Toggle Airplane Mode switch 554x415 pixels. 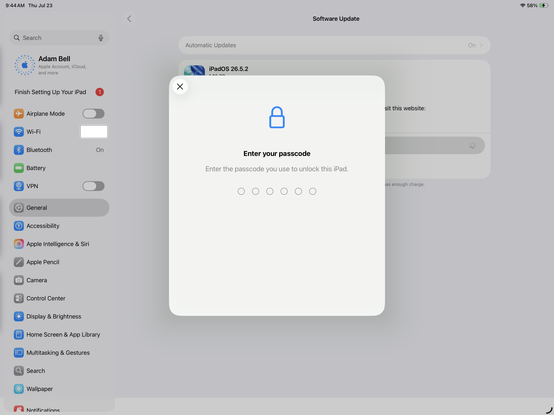[x=93, y=114]
